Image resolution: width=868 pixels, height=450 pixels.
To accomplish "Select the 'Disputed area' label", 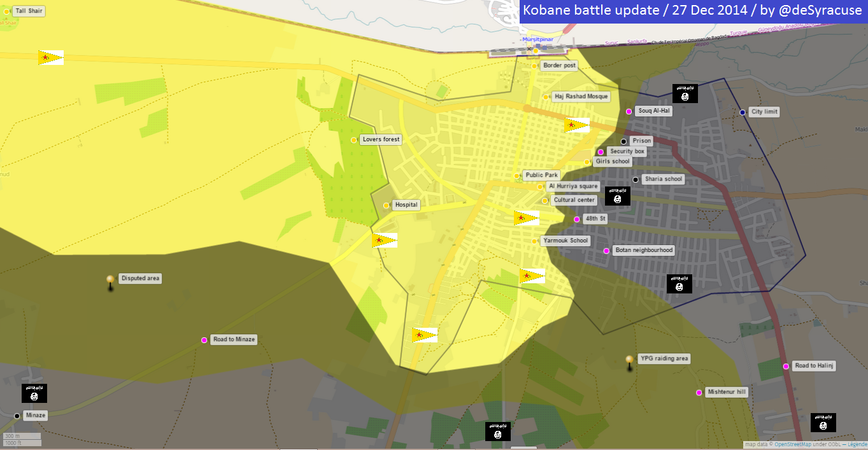I will (x=141, y=278).
